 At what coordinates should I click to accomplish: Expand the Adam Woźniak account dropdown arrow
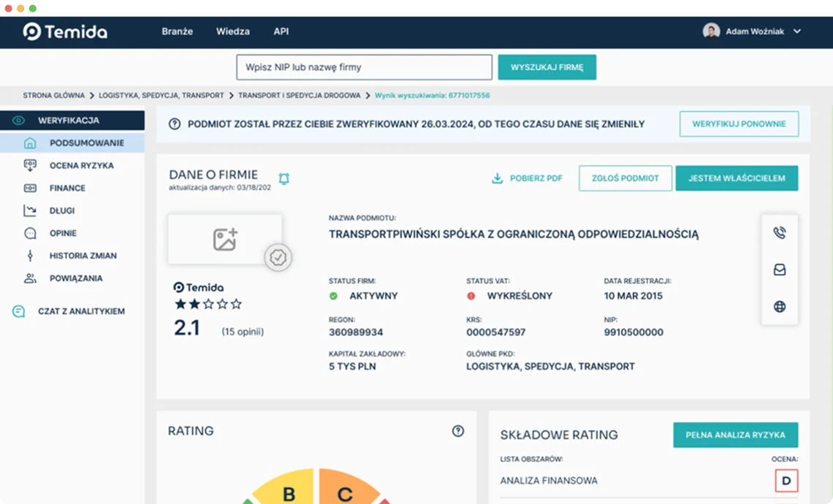797,31
